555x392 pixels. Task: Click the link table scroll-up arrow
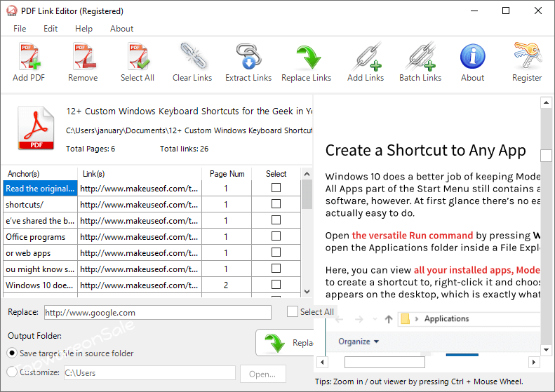pos(307,174)
